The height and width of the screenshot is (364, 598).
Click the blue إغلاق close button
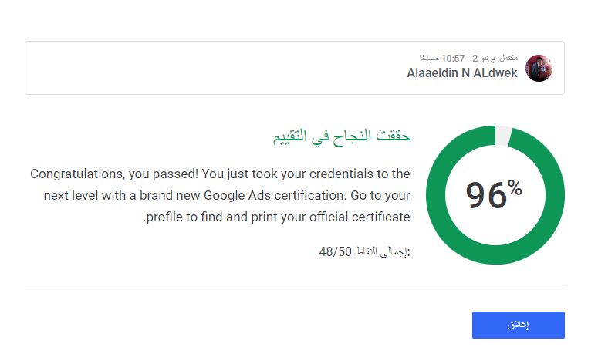point(519,325)
